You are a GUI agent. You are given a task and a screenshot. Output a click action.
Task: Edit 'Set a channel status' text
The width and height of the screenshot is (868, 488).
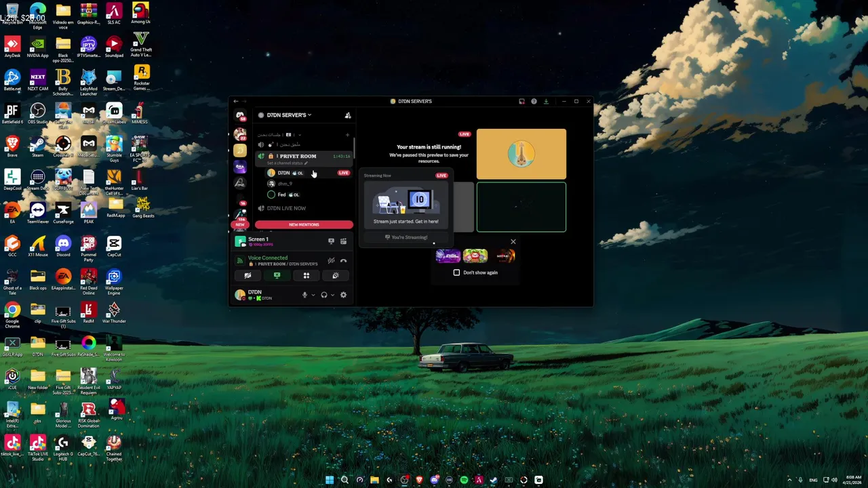287,163
